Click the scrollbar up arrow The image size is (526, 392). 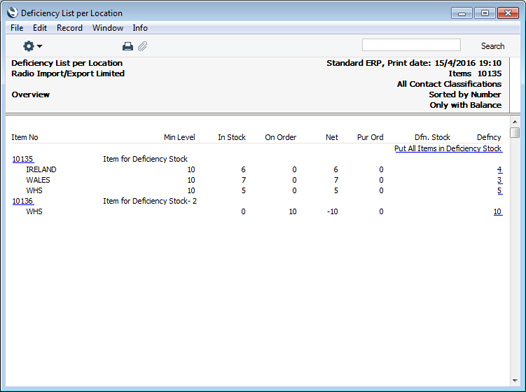[515, 122]
